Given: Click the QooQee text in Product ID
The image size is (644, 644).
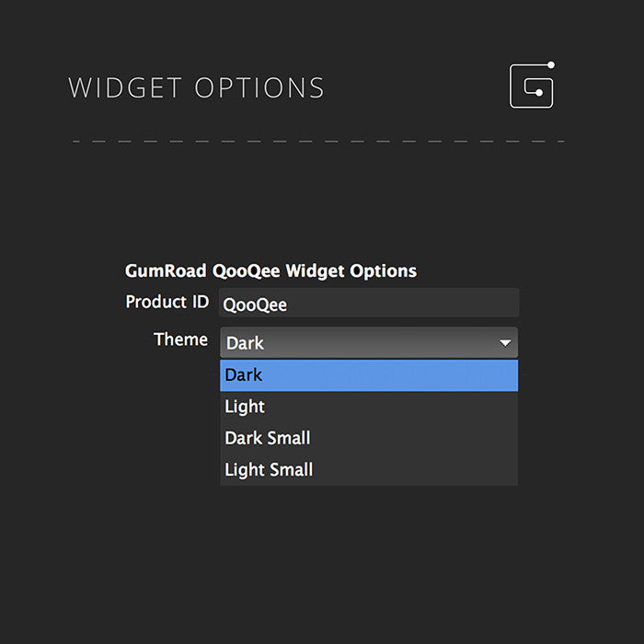Looking at the screenshot, I should pos(255,305).
